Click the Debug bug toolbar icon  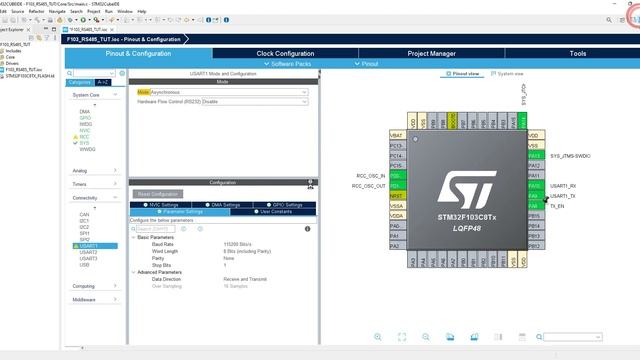click(71, 20)
